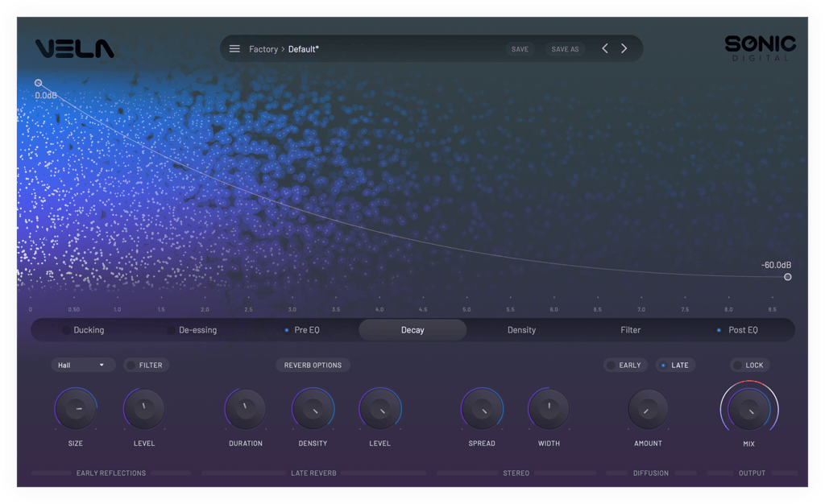Go to next preset arrow
The width and height of the screenshot is (825, 504).
624,48
